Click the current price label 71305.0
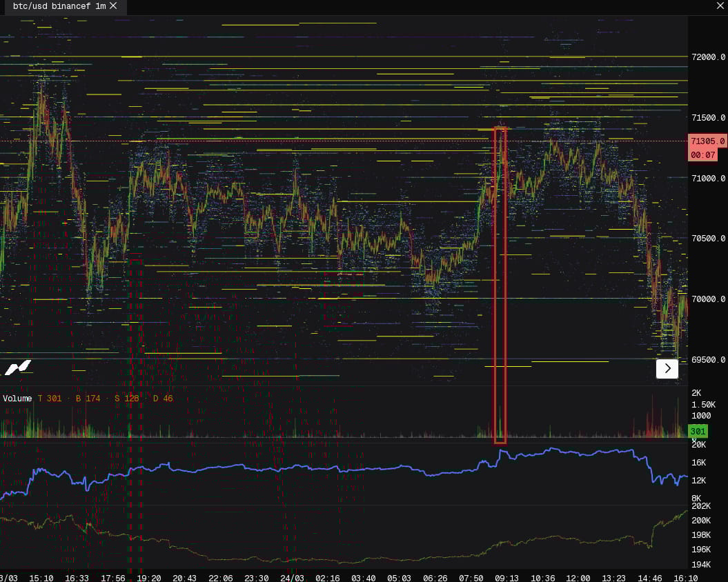 (x=707, y=141)
